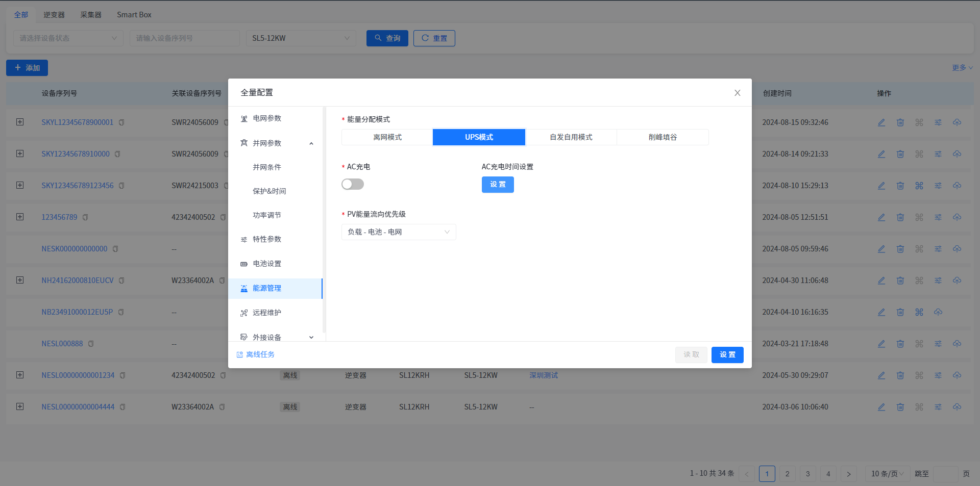980x486 pixels.
Task: Open PV能量流向优先级 dropdown
Action: 399,232
